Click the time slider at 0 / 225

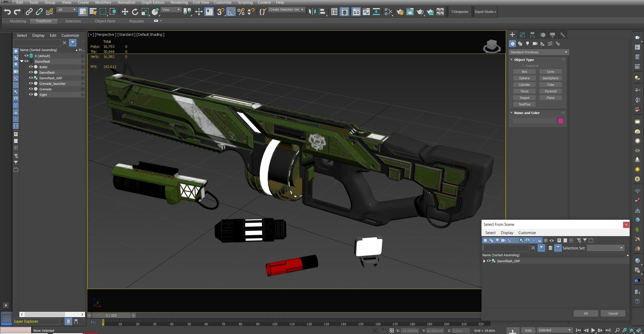(111, 315)
